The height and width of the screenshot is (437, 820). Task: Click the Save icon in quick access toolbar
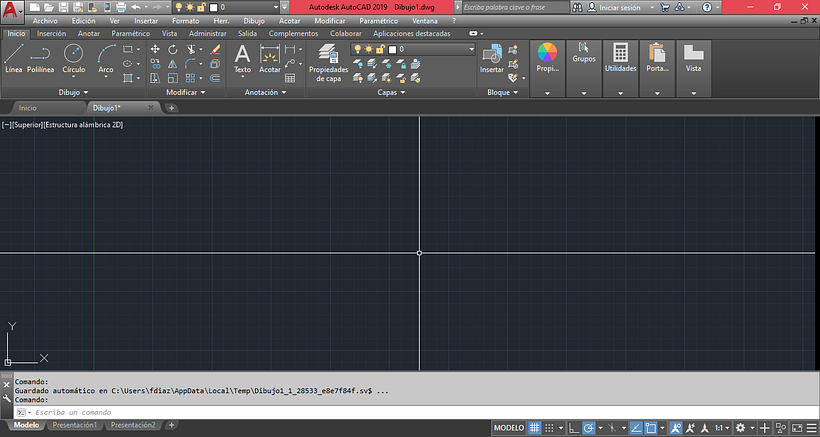pyautogui.click(x=63, y=7)
